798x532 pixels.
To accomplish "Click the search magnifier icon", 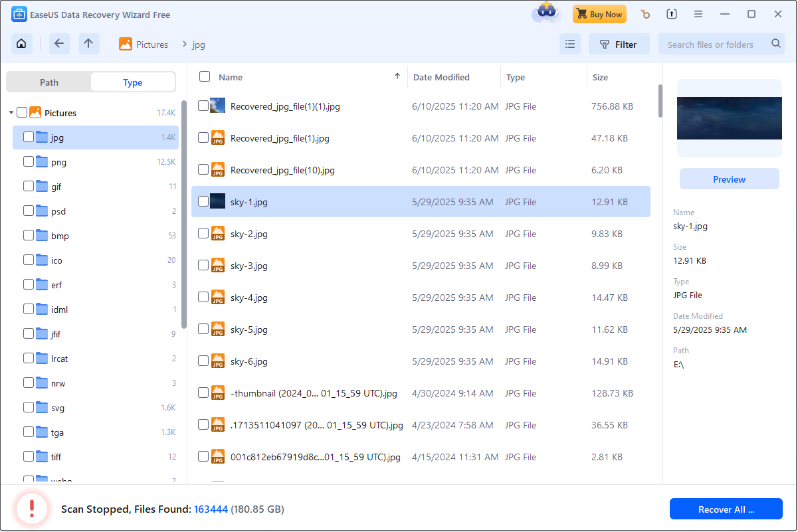I will click(x=776, y=44).
